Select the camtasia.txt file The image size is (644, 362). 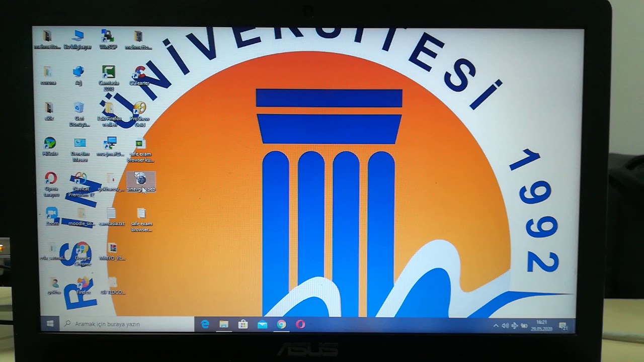coord(111,217)
